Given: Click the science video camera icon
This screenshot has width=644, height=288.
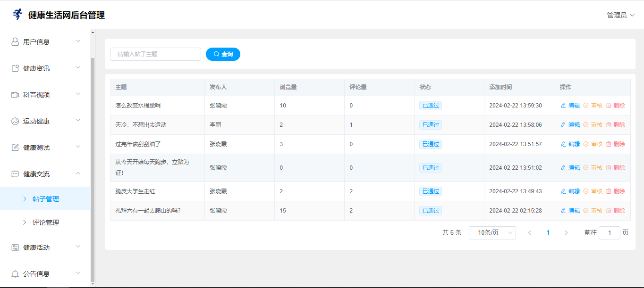Looking at the screenshot, I should (15, 95).
